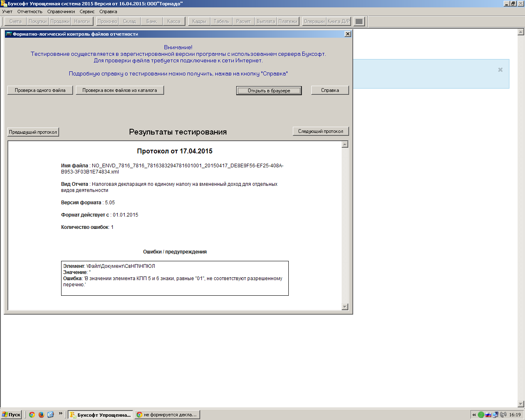Open the Сервис menu

click(x=87, y=11)
